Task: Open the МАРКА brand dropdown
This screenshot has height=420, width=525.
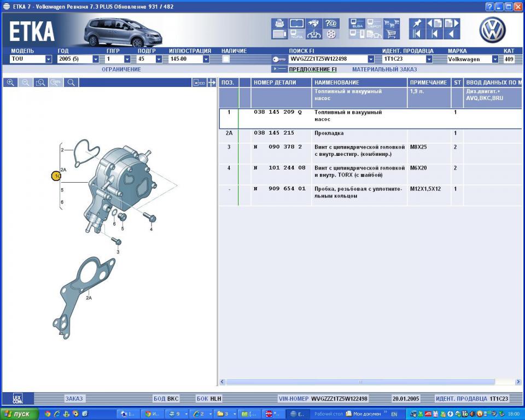Action: 495,59
